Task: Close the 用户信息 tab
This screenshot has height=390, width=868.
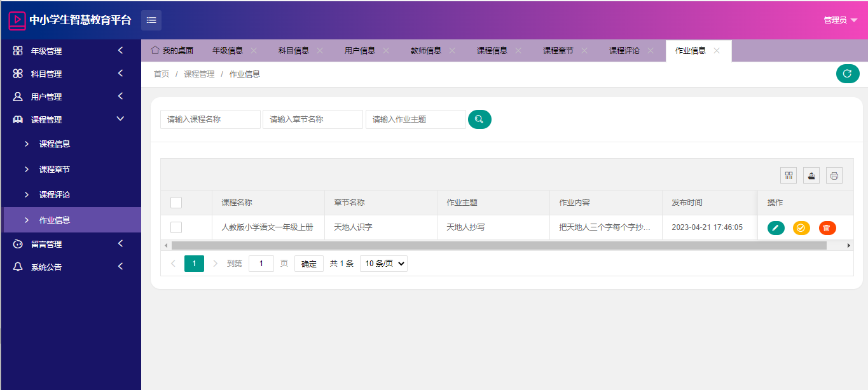Action: click(386, 51)
